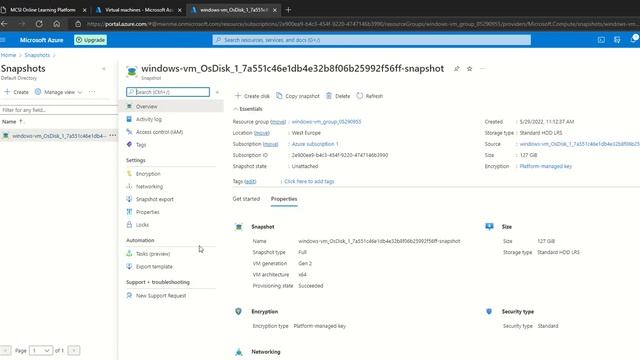Open Properties in the settings menu

[x=147, y=212]
